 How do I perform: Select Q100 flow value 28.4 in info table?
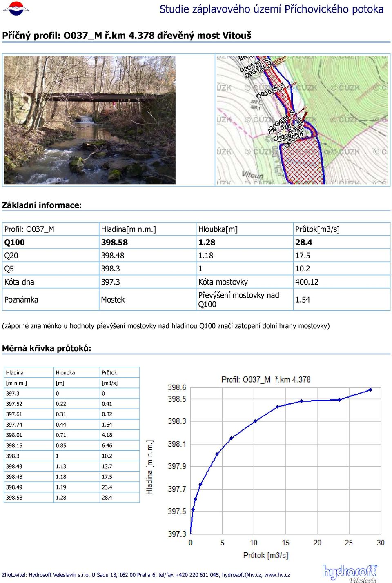pos(303,242)
